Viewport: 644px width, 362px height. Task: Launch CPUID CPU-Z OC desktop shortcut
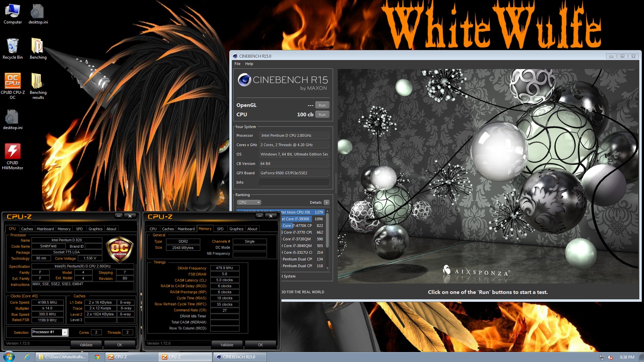pyautogui.click(x=13, y=86)
